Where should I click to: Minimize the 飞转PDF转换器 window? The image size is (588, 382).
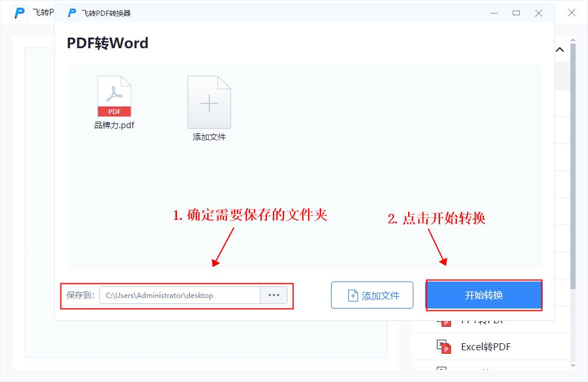(x=495, y=12)
